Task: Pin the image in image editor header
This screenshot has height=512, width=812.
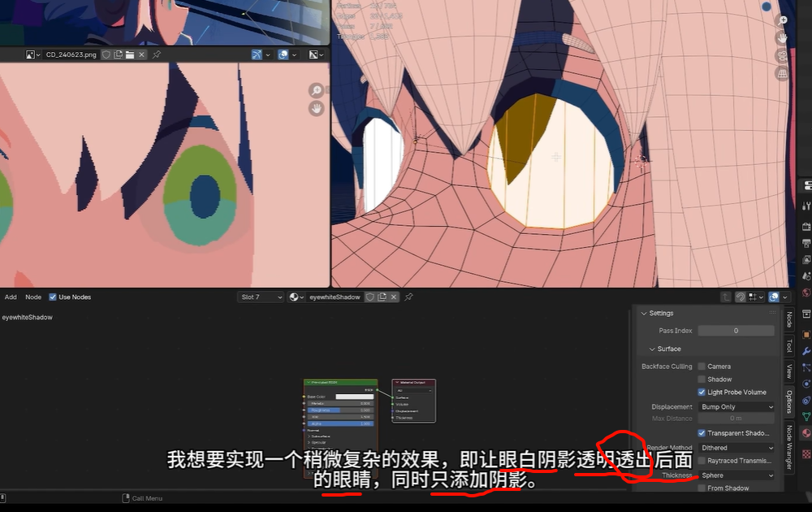Action: click(x=157, y=54)
